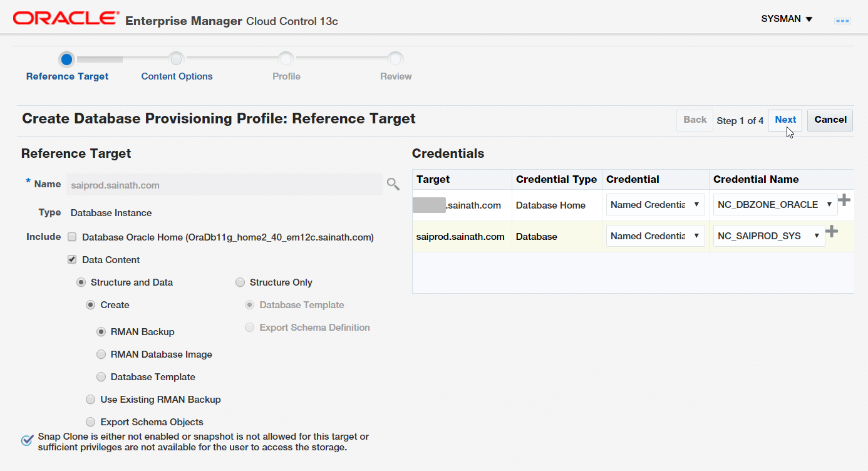
Task: Select the RMAN Database Image radio button
Action: coord(101,354)
